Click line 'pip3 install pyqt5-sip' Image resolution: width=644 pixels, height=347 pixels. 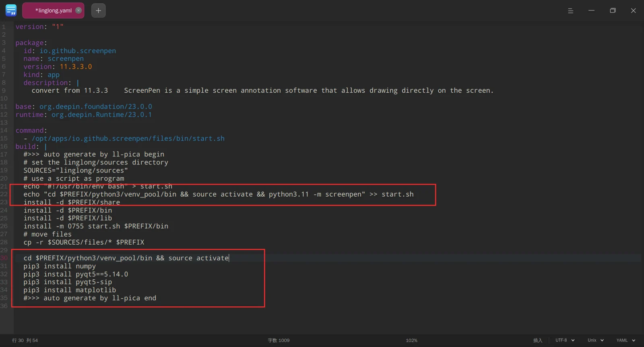point(68,282)
